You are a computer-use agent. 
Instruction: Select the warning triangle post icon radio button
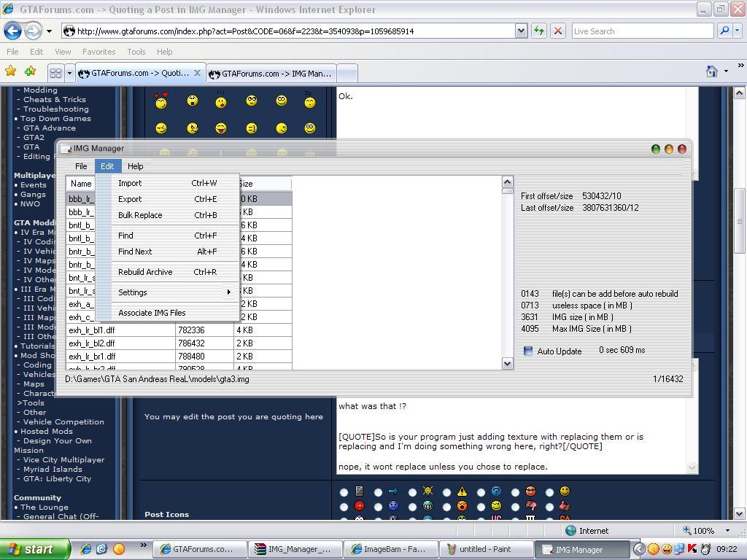pyautogui.click(x=447, y=492)
